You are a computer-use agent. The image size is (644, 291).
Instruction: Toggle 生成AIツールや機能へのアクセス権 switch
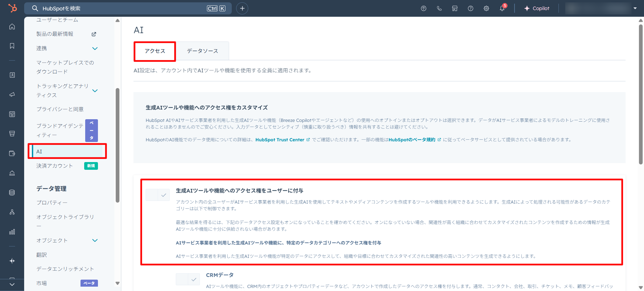[158, 195]
